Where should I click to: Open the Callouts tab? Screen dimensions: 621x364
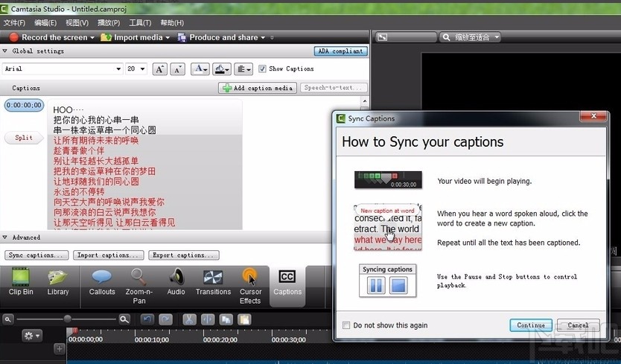pos(102,282)
